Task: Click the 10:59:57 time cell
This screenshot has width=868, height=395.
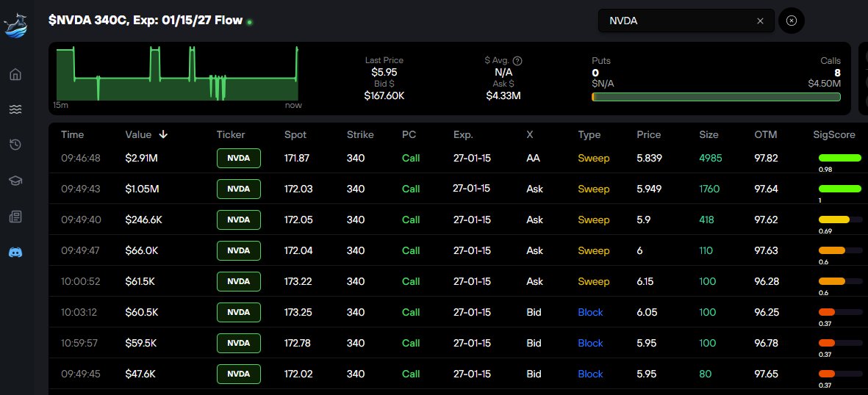Action: click(79, 343)
